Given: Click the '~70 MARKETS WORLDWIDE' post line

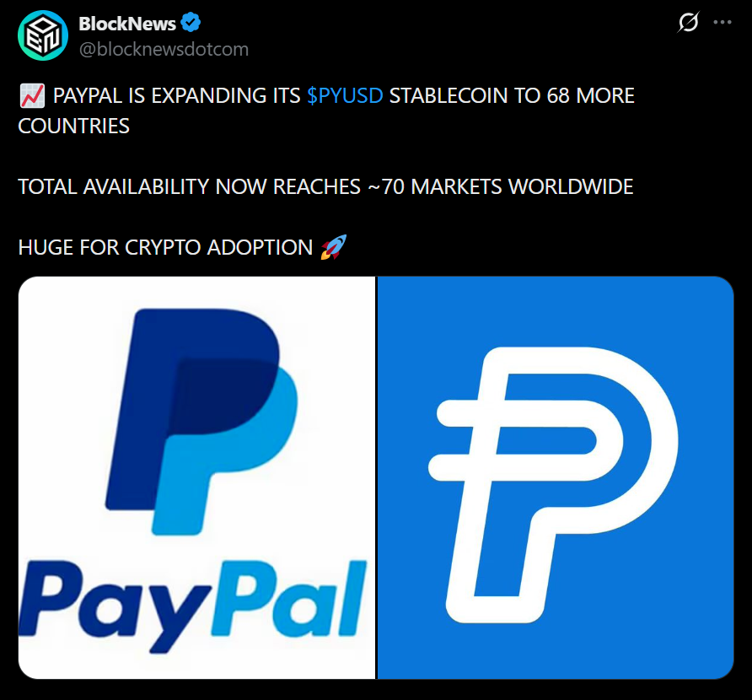Looking at the screenshot, I should 325,186.
